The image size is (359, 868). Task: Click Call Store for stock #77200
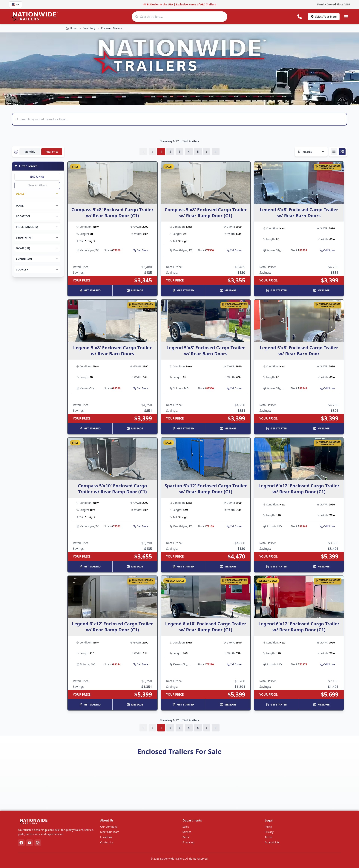(x=141, y=250)
